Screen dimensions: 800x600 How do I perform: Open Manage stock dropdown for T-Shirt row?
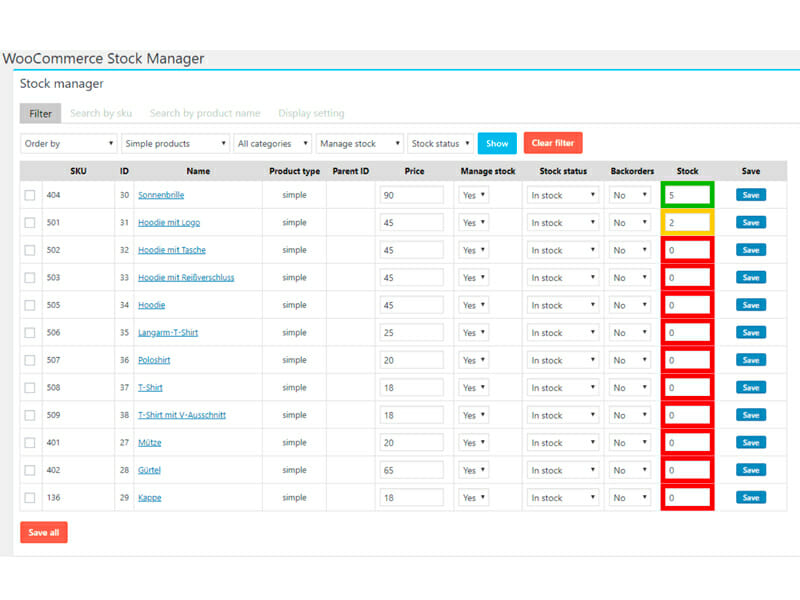coord(473,388)
